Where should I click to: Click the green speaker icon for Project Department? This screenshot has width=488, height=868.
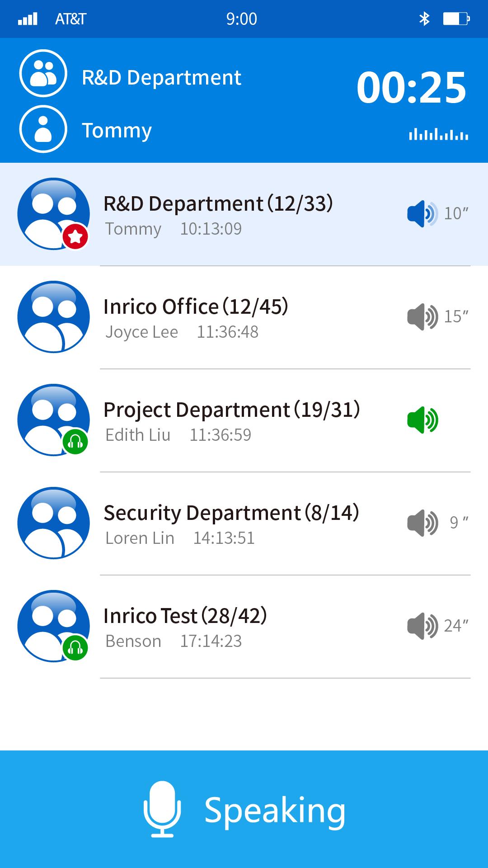coord(422,420)
